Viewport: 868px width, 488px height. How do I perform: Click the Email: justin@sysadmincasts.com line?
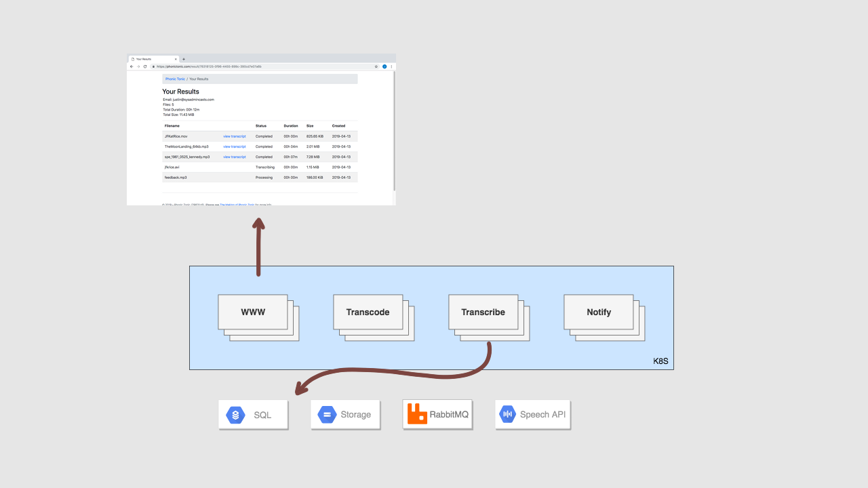(189, 100)
